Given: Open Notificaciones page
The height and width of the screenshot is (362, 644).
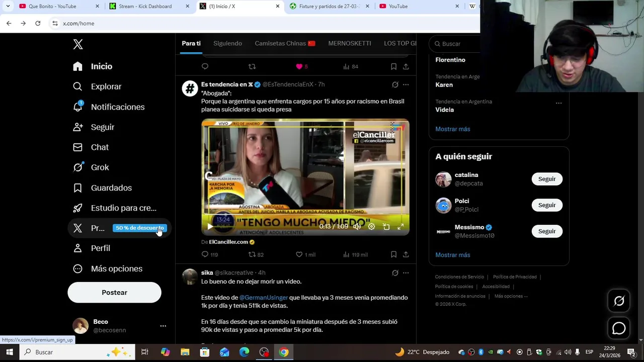Looking at the screenshot, I should point(109,107).
